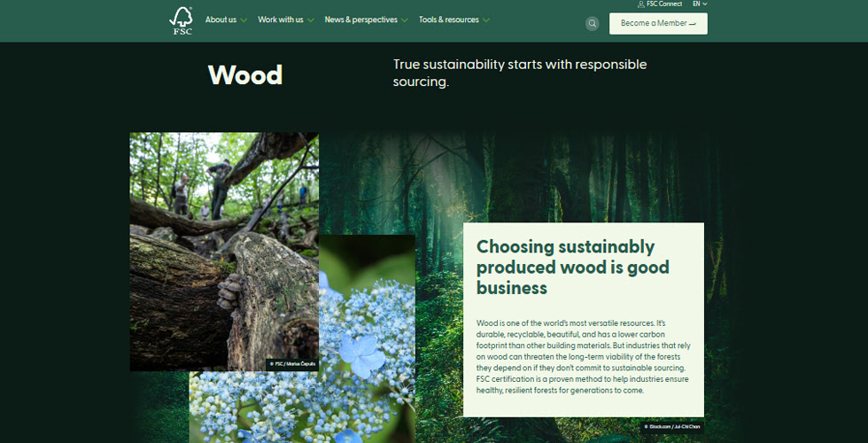Click the FSC Connect user icon
868x443 pixels.
(x=641, y=4)
